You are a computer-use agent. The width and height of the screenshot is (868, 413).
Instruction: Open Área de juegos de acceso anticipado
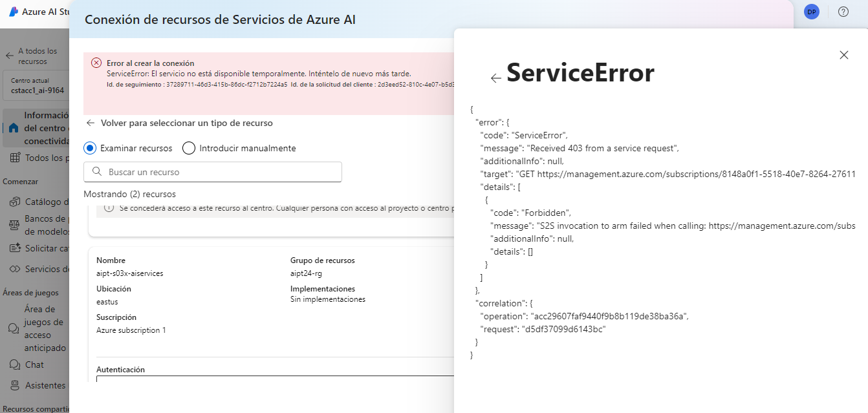point(36,328)
